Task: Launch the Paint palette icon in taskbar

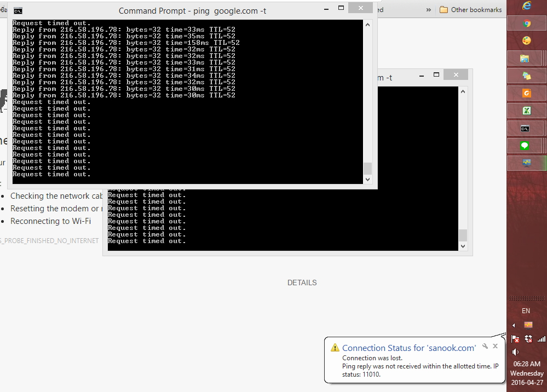Action: [x=527, y=41]
